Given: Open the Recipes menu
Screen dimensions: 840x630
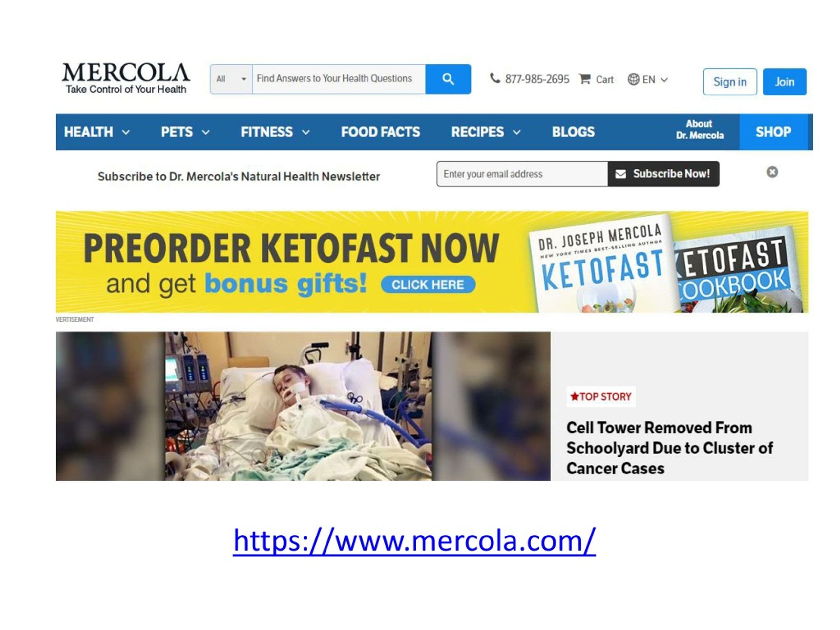Looking at the screenshot, I should coord(477,132).
